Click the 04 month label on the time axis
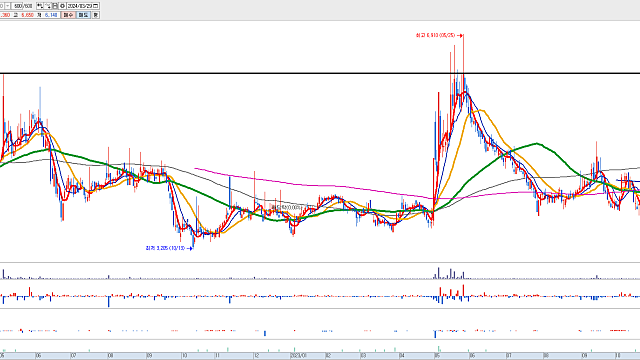Screen dimensions: 640x360 (402, 356)
